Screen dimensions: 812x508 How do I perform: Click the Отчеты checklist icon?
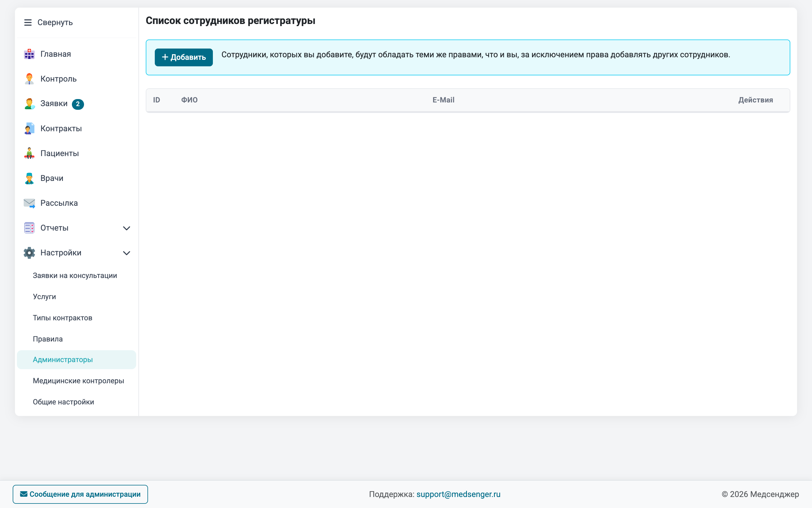pos(29,228)
